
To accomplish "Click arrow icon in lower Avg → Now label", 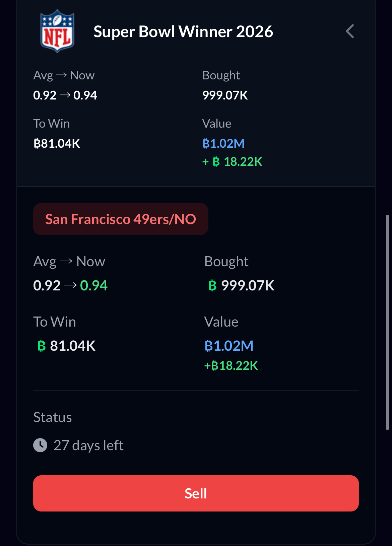I will 66,261.
